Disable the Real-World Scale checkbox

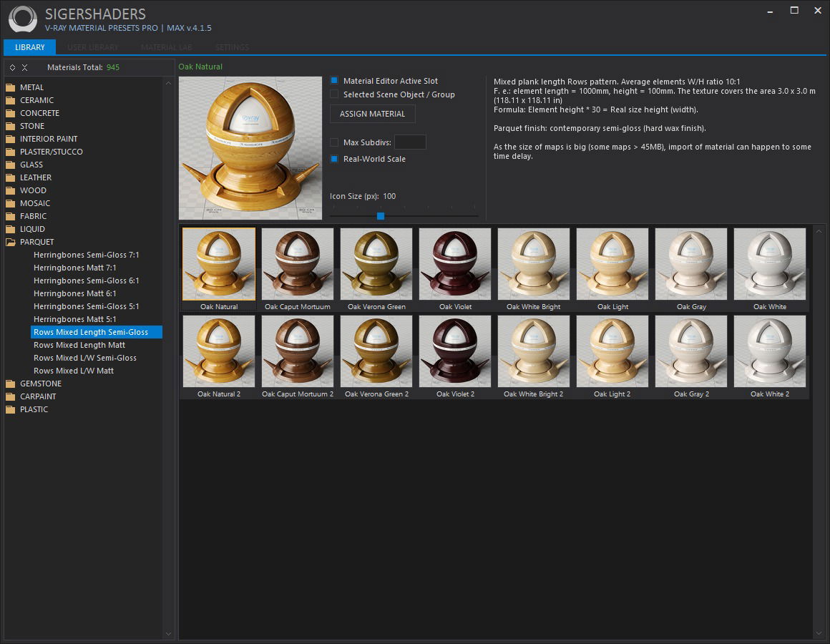(x=334, y=159)
